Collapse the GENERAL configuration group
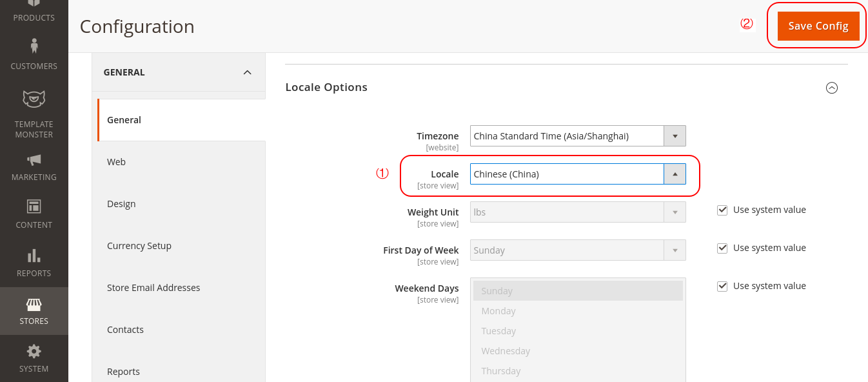 [x=247, y=72]
